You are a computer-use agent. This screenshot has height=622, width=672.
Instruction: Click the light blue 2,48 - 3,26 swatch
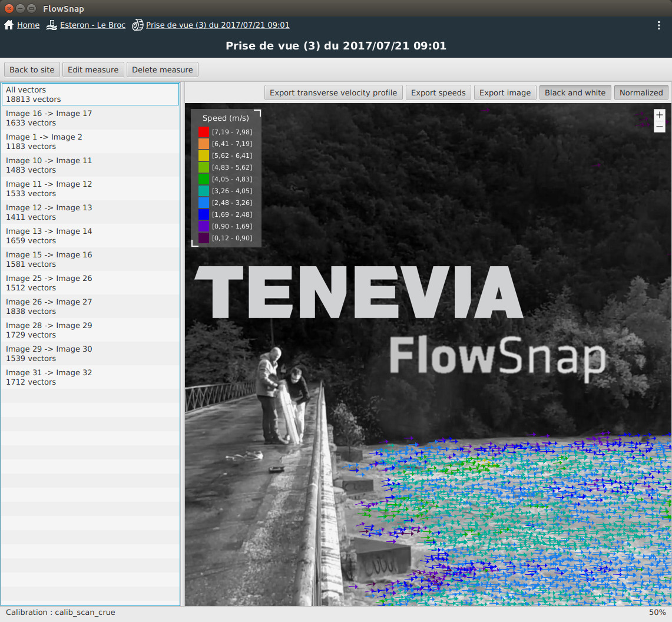(204, 203)
